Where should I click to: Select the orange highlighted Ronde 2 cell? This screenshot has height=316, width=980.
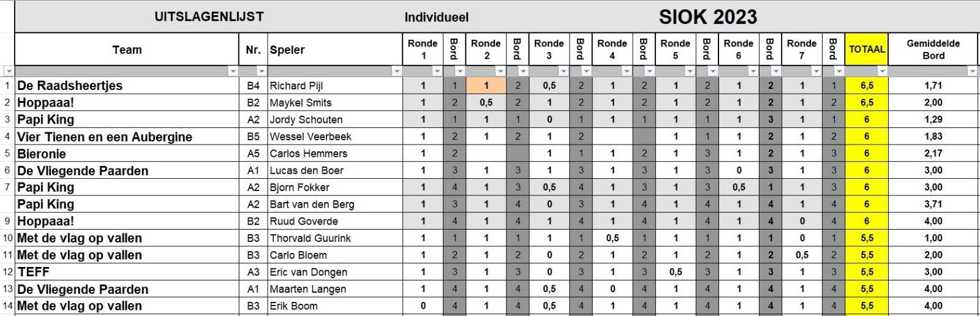[486, 86]
